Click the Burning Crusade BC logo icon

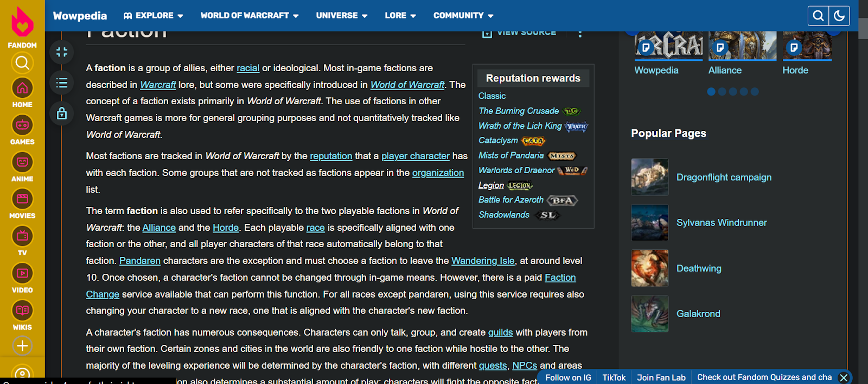click(572, 111)
